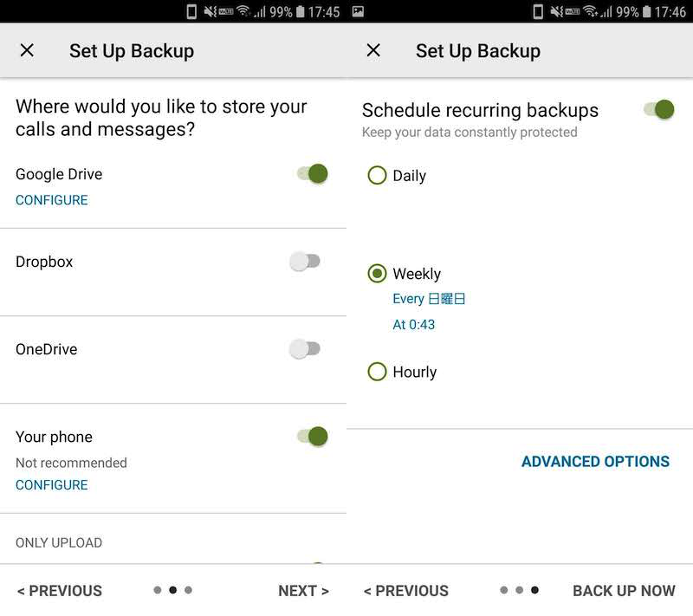This screenshot has height=616, width=693.
Task: Enable OneDrive storage toggle
Action: click(305, 348)
